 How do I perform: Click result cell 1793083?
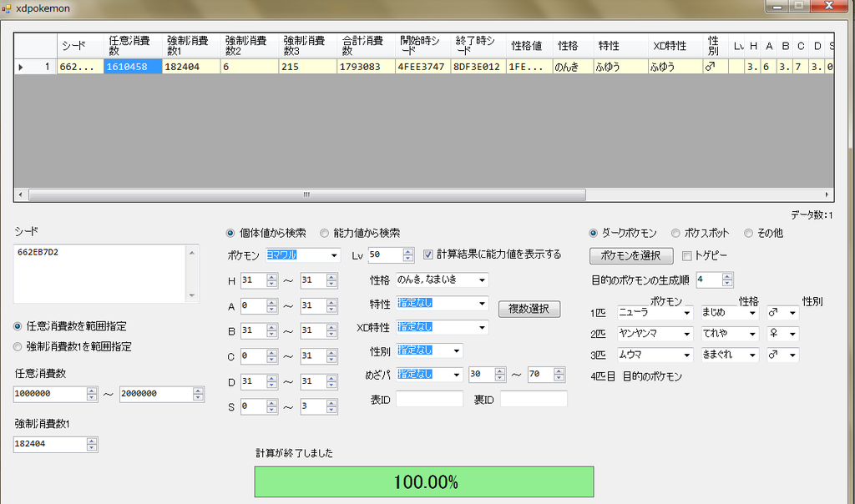pos(366,67)
